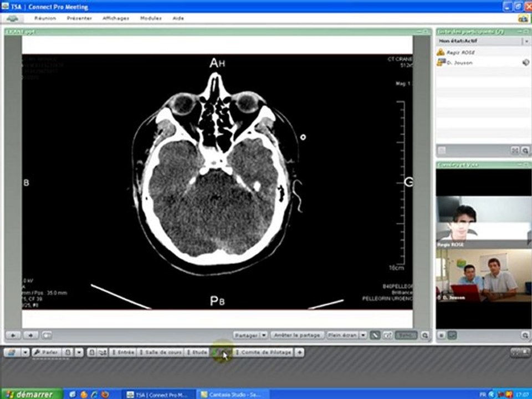This screenshot has height=399, width=532.
Task: Click the presenter icon beside D. Jouson
Action: pyautogui.click(x=441, y=63)
